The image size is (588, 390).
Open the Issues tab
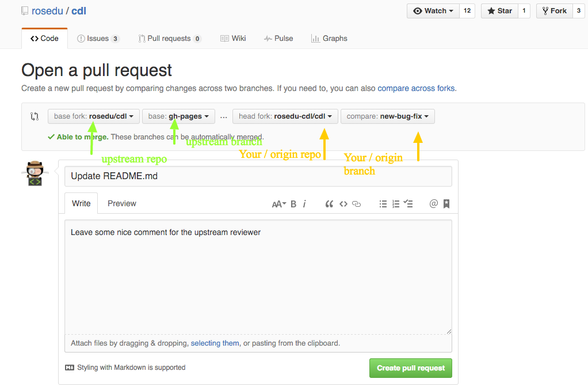98,38
